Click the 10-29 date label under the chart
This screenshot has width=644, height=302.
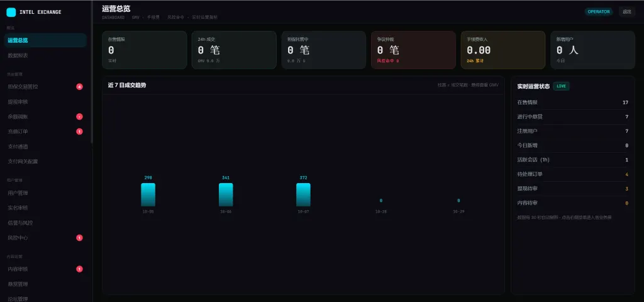pyautogui.click(x=458, y=211)
